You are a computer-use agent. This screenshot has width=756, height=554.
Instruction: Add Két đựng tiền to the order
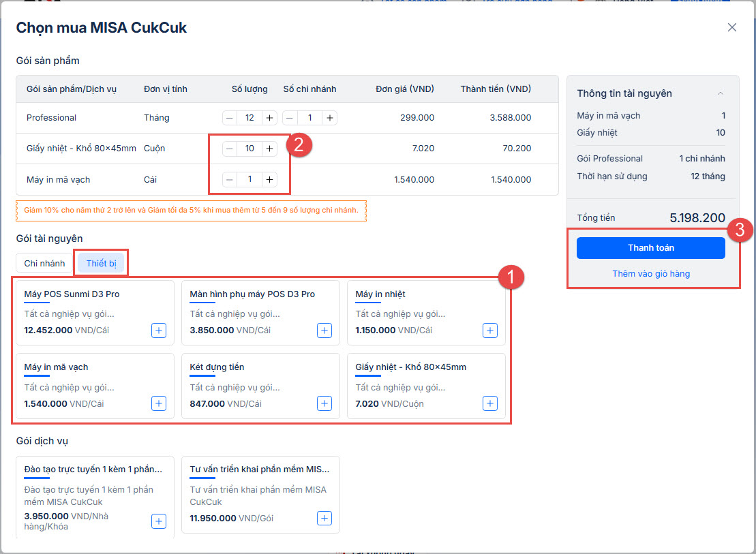324,403
